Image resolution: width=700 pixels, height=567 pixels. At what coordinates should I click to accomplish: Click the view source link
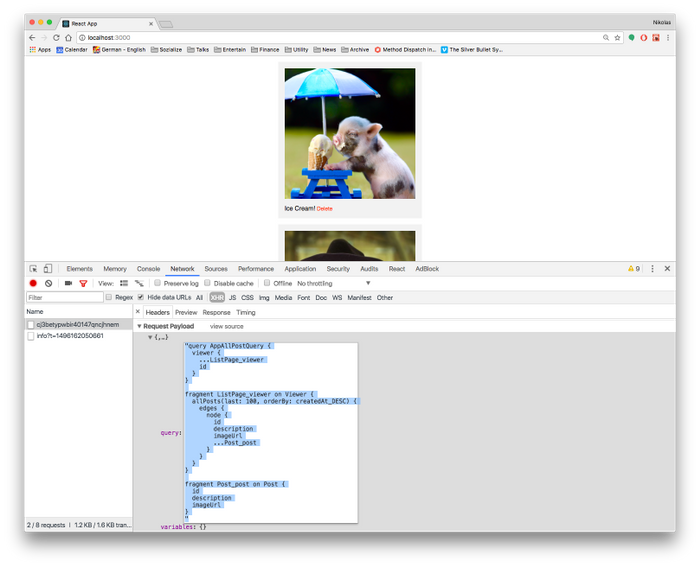point(226,326)
